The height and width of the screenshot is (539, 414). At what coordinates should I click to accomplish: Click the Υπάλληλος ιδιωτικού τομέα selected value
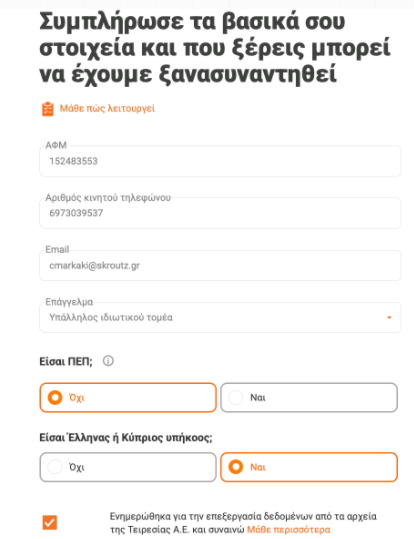[x=111, y=317]
